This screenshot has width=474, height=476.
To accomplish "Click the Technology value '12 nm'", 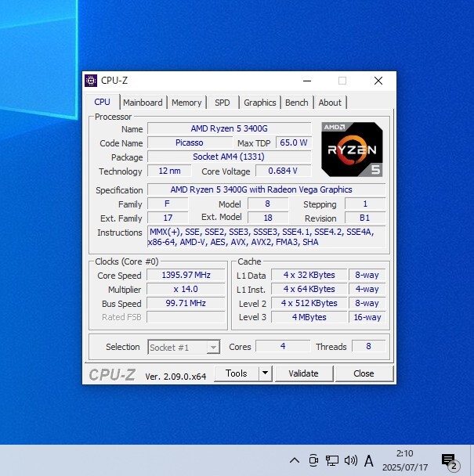I will tap(169, 171).
